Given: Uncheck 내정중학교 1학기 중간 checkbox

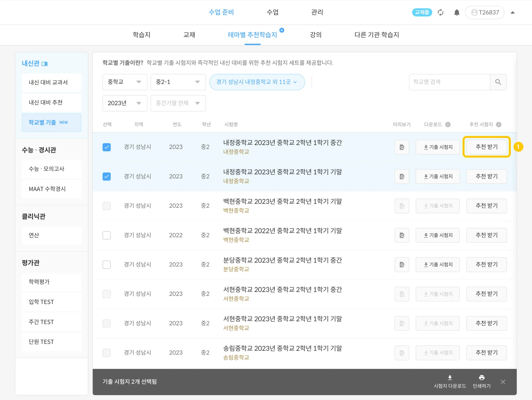Looking at the screenshot, I should [x=107, y=147].
